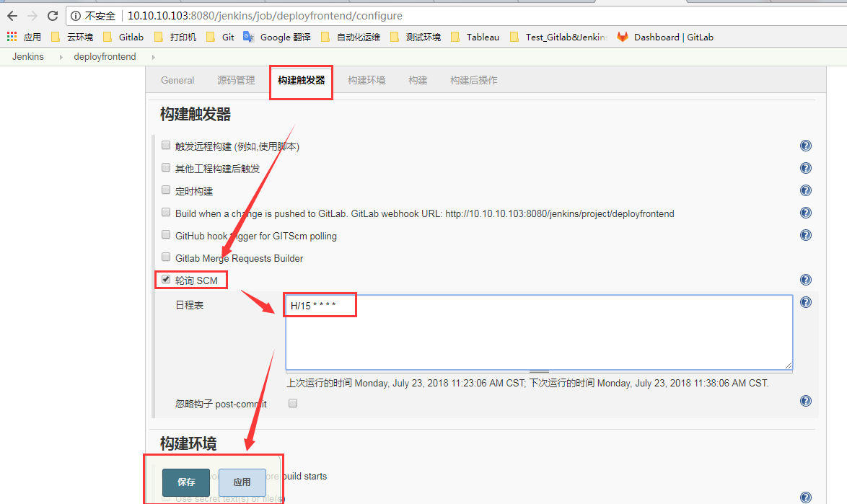
Task: Open help for 忽略钩子 post-commit option
Action: (x=805, y=401)
